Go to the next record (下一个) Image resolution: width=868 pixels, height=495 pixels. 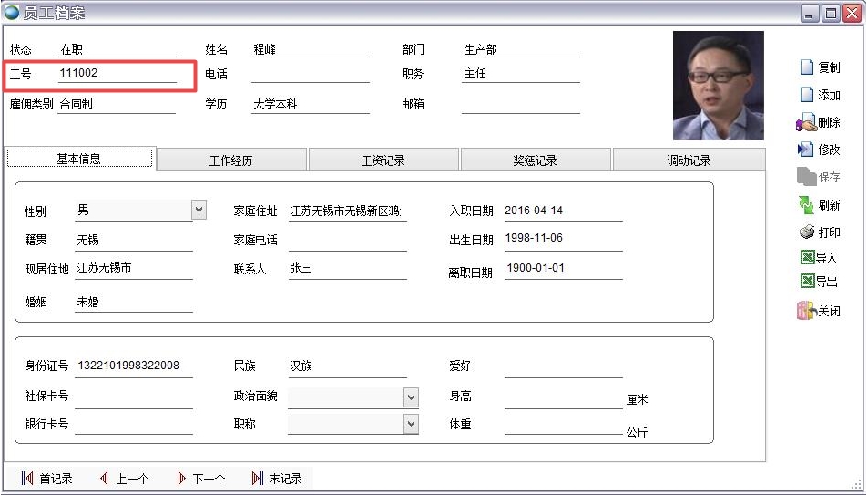pos(199,479)
